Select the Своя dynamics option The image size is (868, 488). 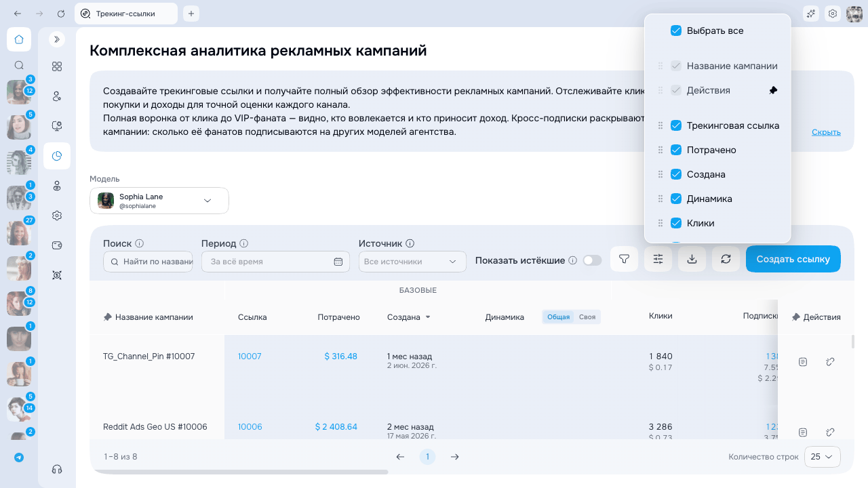pyautogui.click(x=587, y=317)
